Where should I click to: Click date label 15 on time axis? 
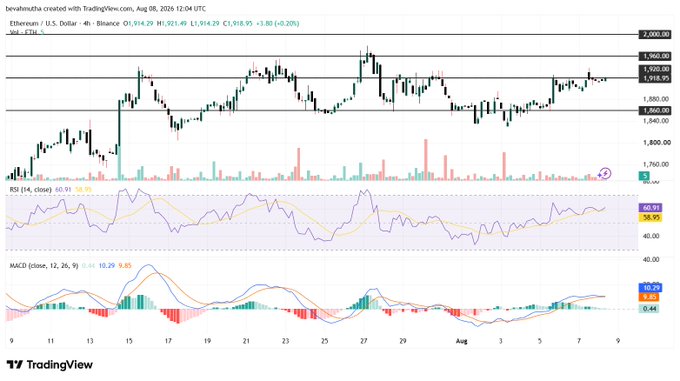tap(129, 341)
